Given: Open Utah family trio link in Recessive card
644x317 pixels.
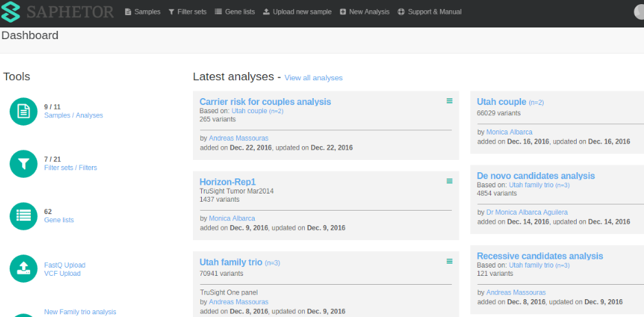Looking at the screenshot, I should (x=539, y=266).
